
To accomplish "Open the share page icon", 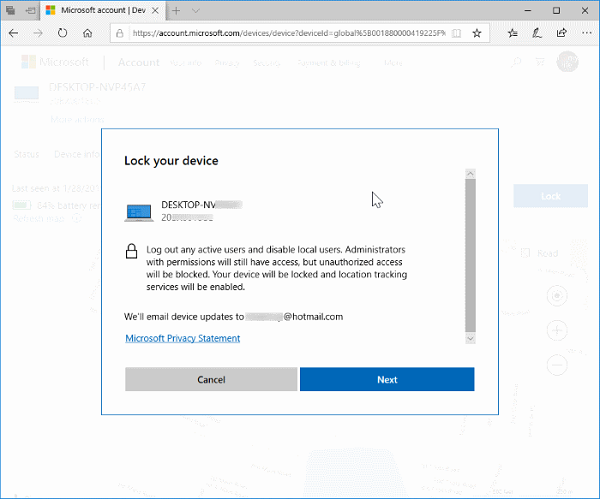I will [562, 33].
